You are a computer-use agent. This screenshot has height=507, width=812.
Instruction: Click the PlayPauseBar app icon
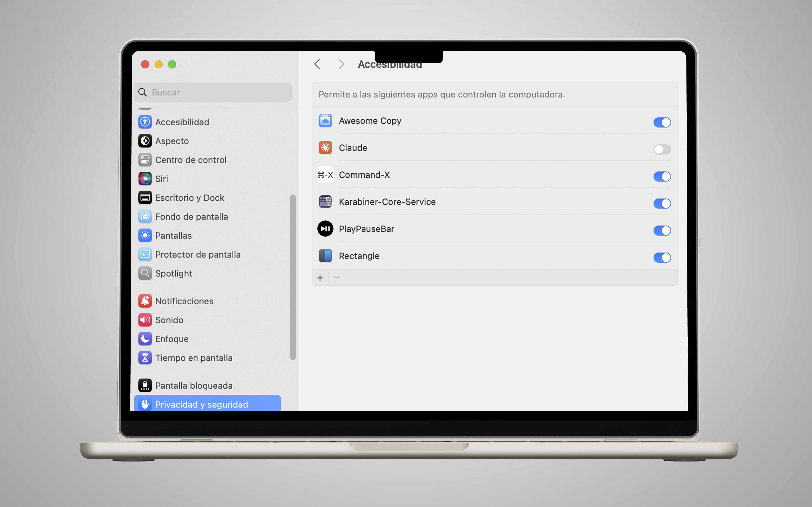pyautogui.click(x=325, y=229)
